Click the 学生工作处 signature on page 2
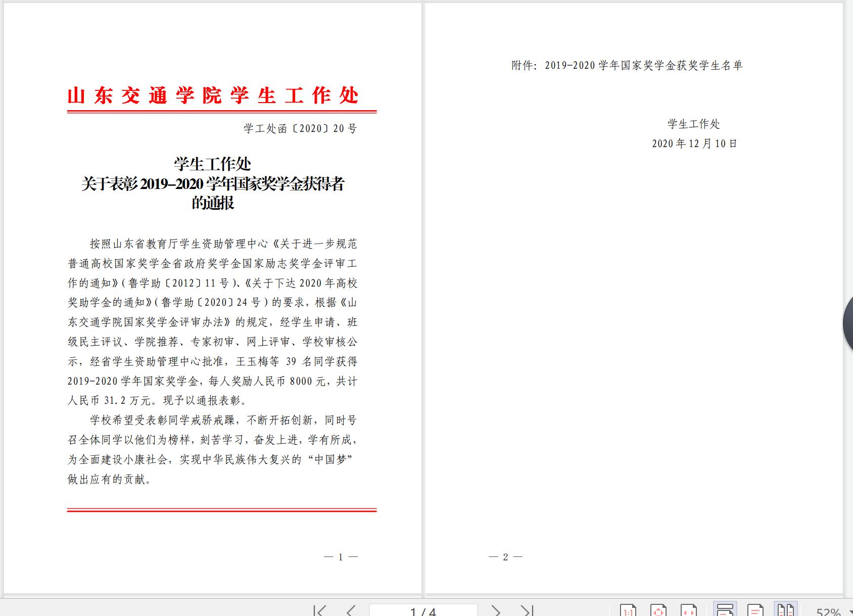This screenshot has width=853, height=616. pos(693,124)
